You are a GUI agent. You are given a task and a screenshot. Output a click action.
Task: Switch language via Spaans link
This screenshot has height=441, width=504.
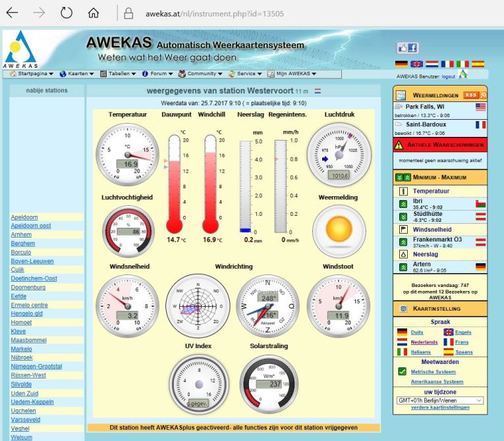click(464, 352)
